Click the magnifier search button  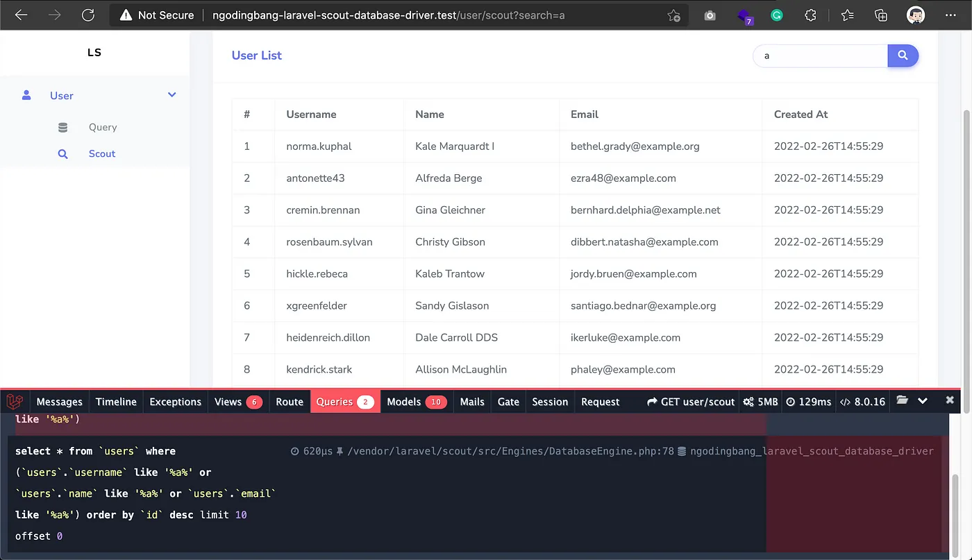[x=903, y=56]
